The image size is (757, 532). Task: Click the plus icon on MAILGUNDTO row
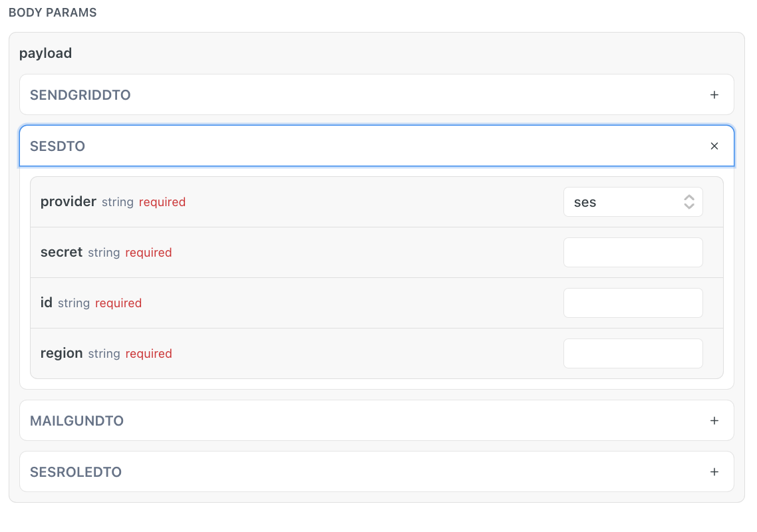tap(714, 421)
